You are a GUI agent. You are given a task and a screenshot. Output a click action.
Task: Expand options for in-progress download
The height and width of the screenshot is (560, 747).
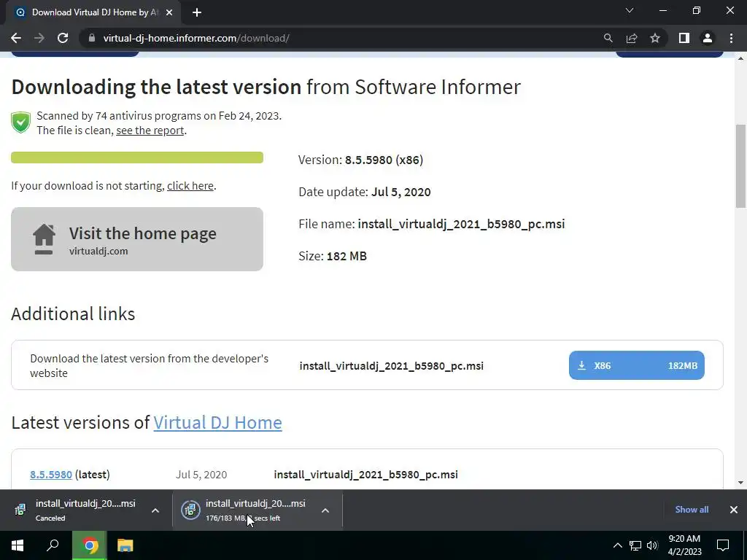[x=325, y=510]
